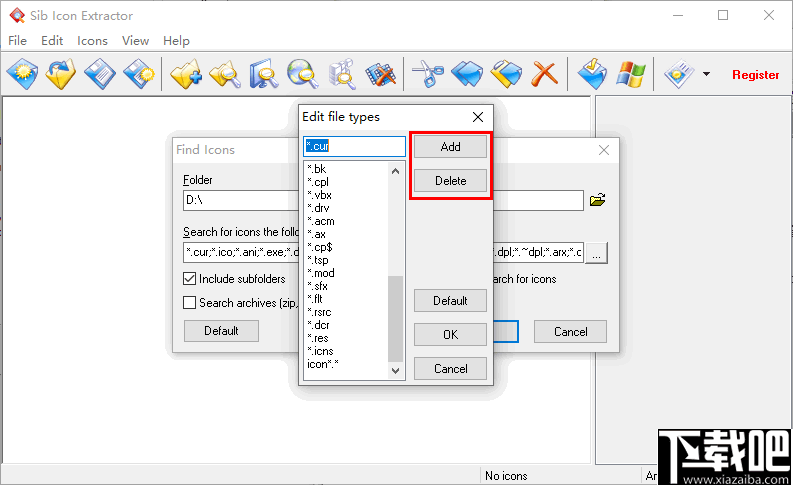Click the floppy disk Save icon

[100, 74]
